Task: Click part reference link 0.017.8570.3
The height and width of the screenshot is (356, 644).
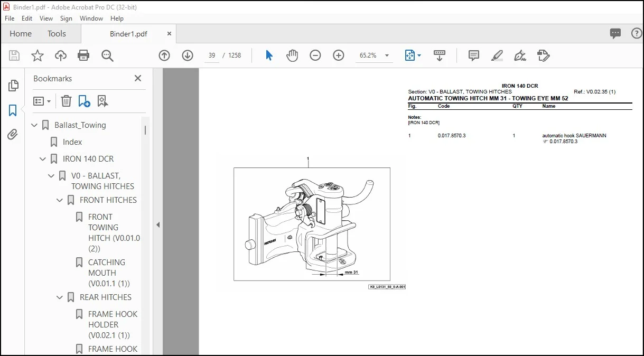Action: [563, 142]
